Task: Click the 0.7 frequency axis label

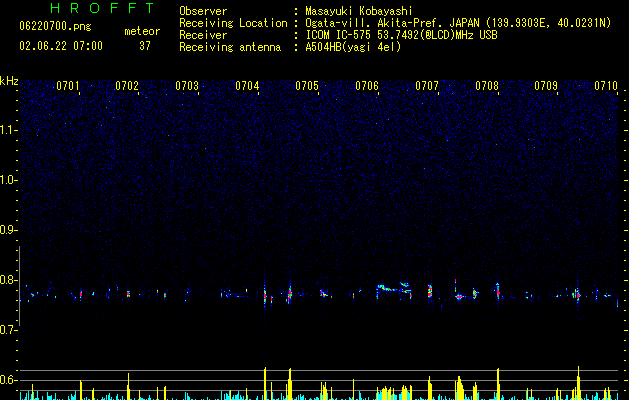Action: pyautogui.click(x=8, y=330)
